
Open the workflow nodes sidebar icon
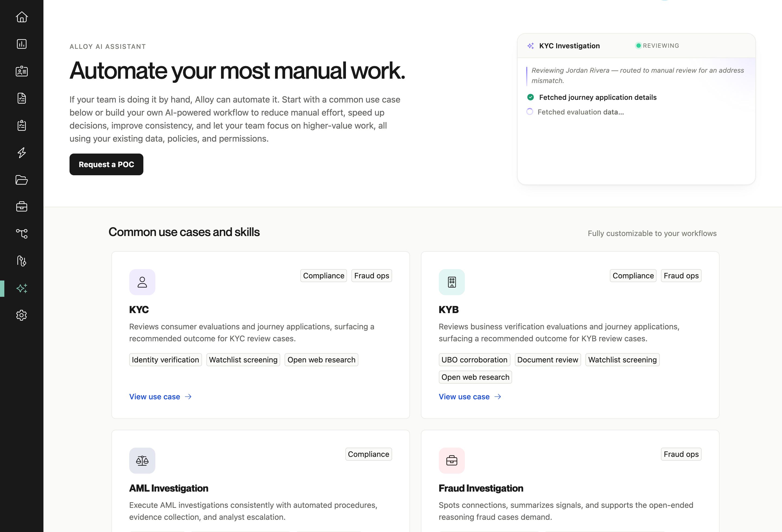[21, 233]
